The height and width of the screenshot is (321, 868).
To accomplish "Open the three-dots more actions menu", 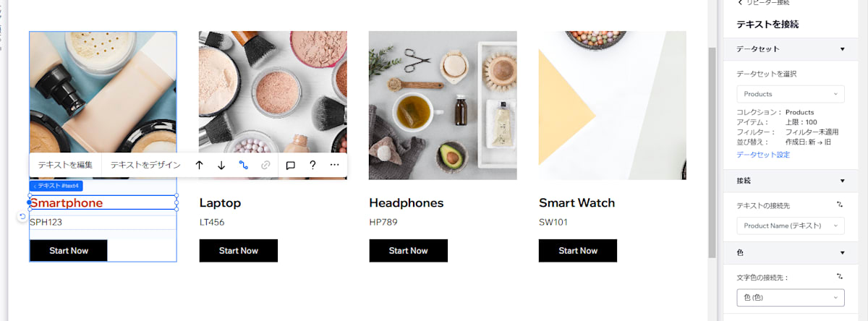I will point(334,165).
